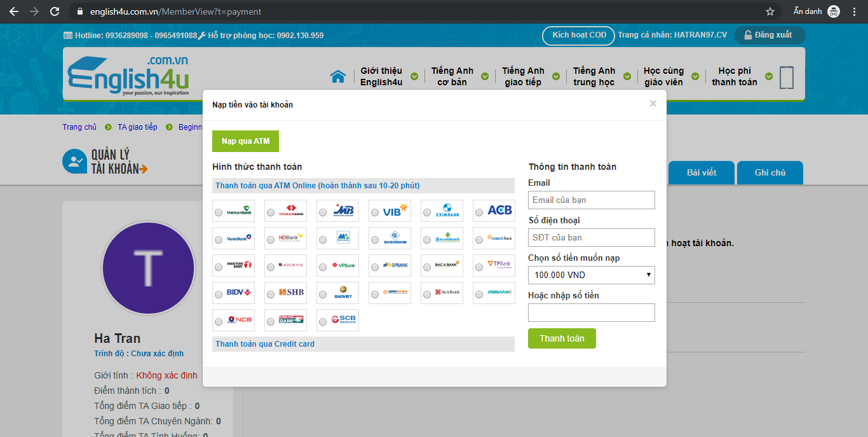
Task: Click the home icon in navigation
Action: coord(337,76)
